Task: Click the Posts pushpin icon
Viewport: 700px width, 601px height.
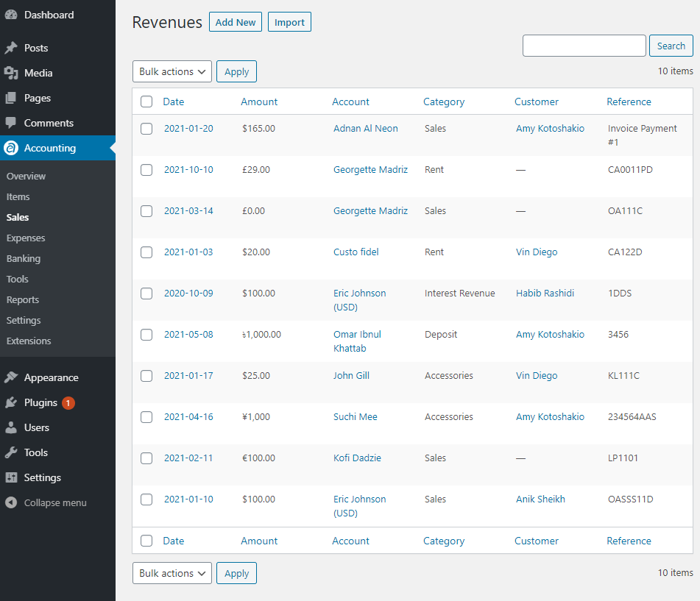Action: tap(11, 48)
